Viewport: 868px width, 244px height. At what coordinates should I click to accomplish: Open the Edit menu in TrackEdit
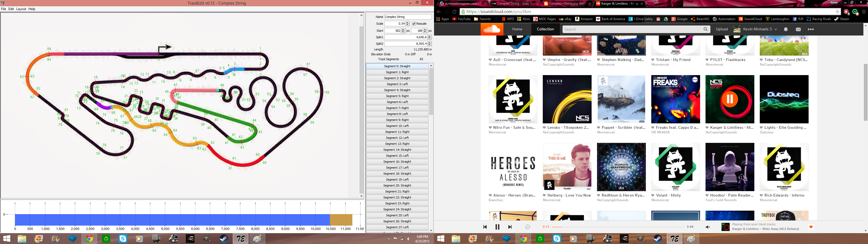click(x=11, y=9)
